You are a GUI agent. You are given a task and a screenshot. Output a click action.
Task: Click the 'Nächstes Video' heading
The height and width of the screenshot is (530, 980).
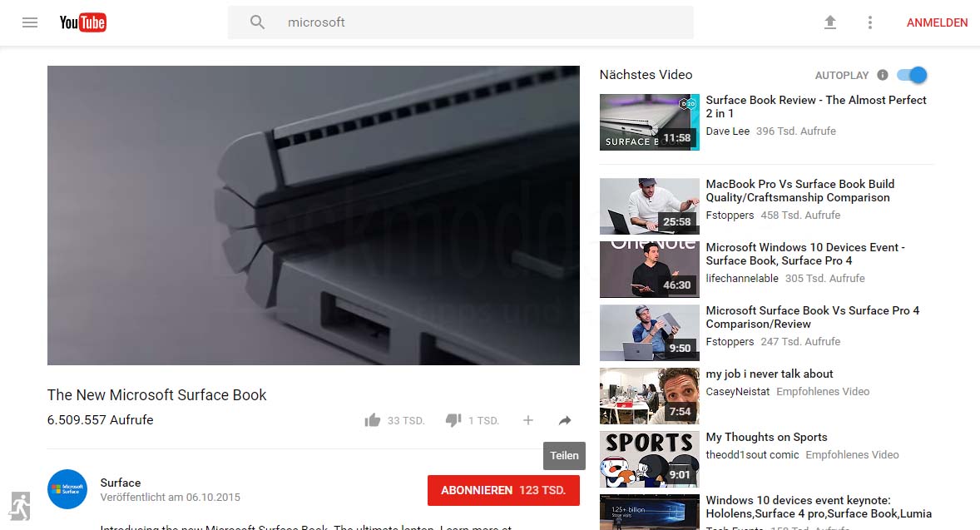pyautogui.click(x=646, y=75)
